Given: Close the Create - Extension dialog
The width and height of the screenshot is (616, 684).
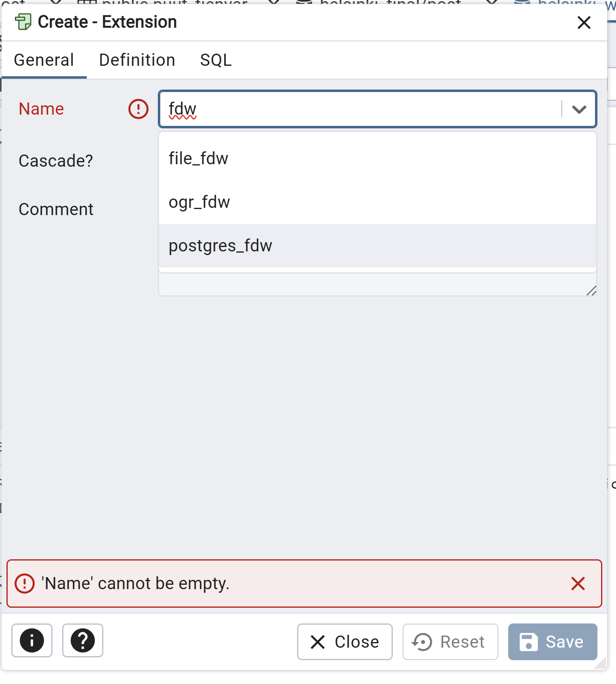Looking at the screenshot, I should pos(584,23).
